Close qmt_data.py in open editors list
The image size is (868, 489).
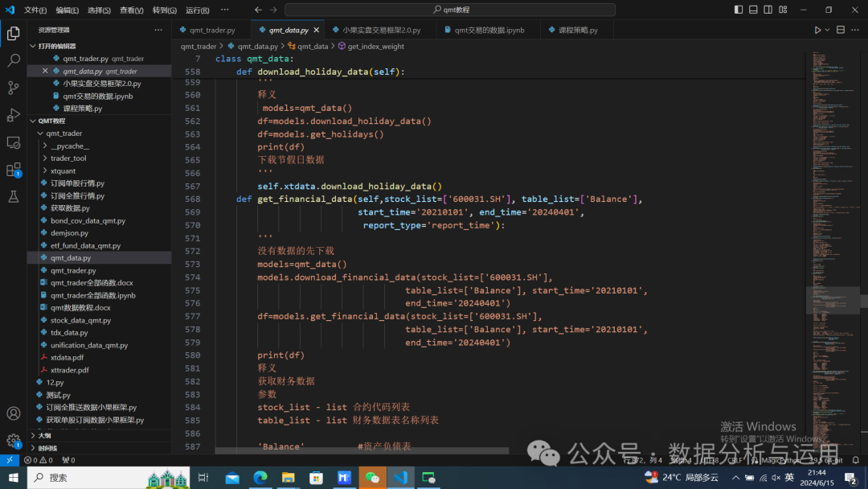[x=45, y=71]
